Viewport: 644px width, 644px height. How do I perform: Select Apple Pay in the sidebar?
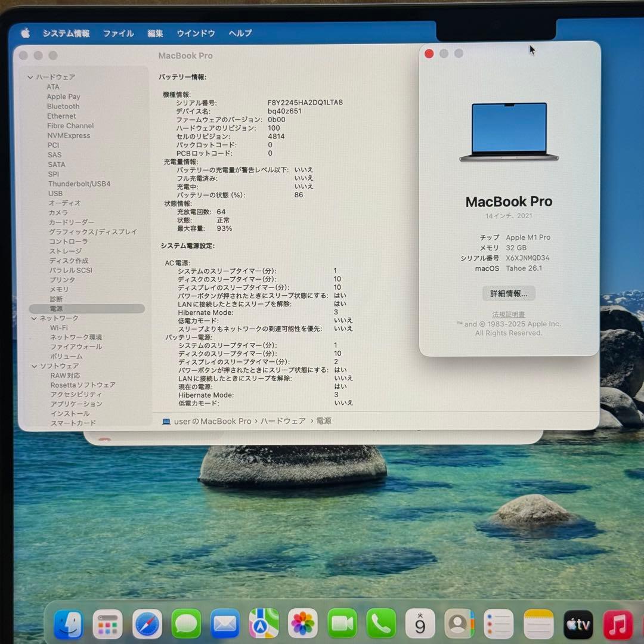[x=63, y=97]
